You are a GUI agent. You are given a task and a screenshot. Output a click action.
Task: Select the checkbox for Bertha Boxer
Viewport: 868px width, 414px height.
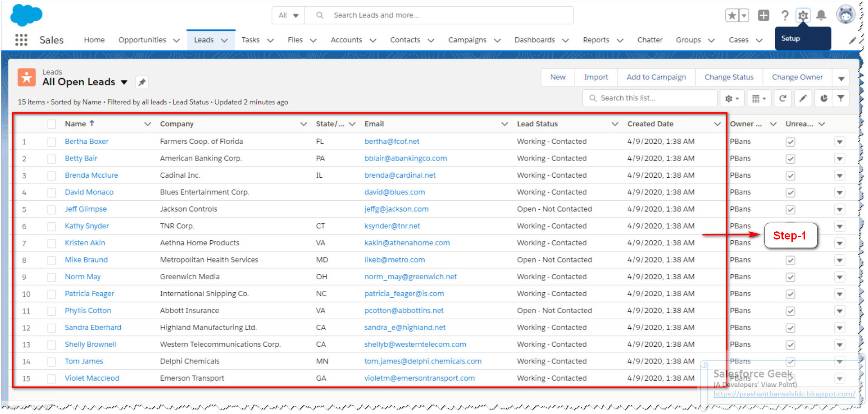point(51,142)
